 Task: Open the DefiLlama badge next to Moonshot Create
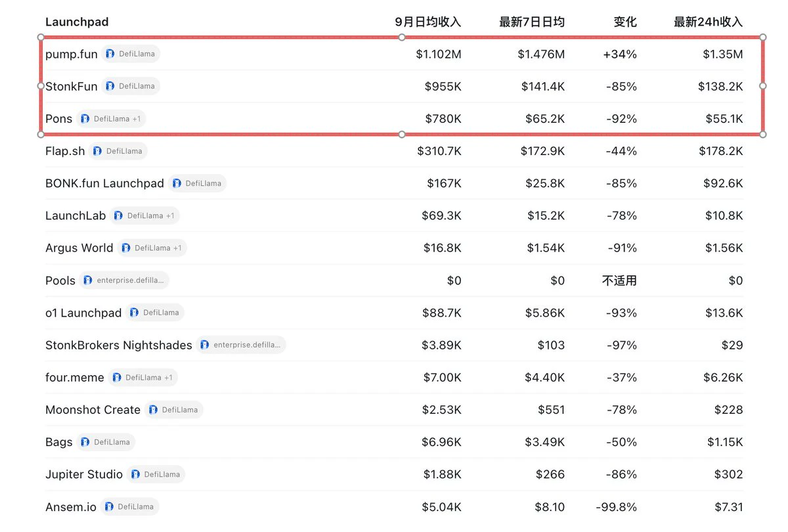pyautogui.click(x=174, y=410)
